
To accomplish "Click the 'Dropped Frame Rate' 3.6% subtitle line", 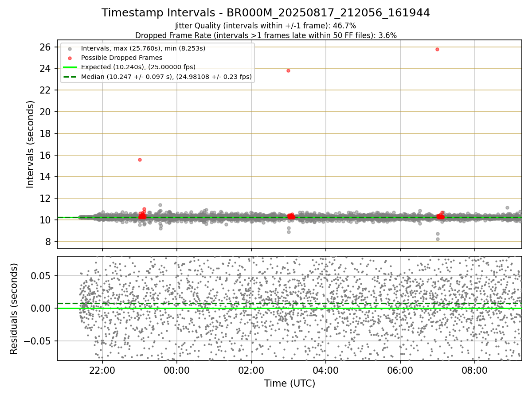I will [266, 35].
